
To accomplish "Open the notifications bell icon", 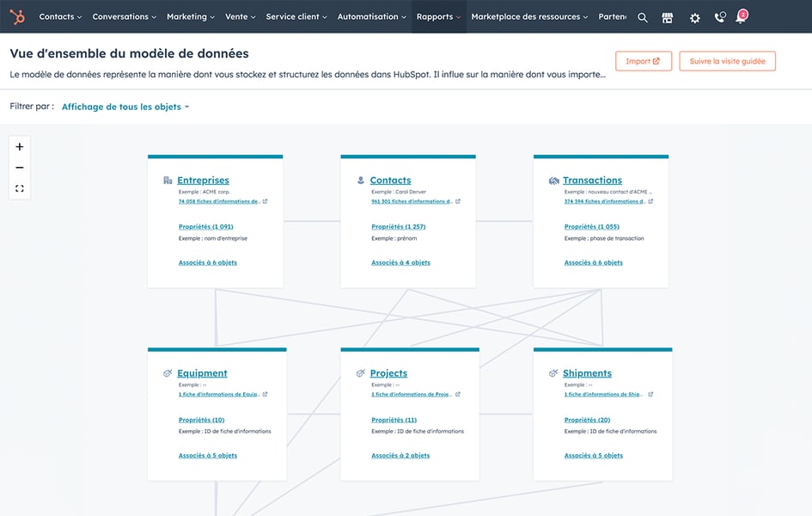I will 741,18.
